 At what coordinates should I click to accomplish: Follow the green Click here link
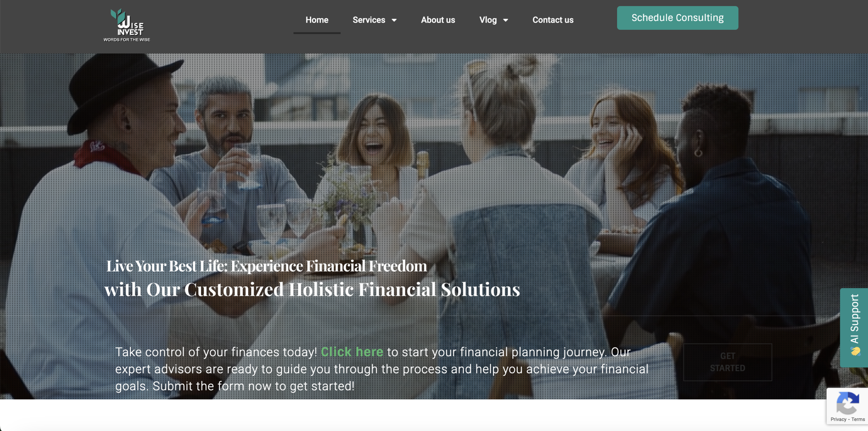pos(352,352)
